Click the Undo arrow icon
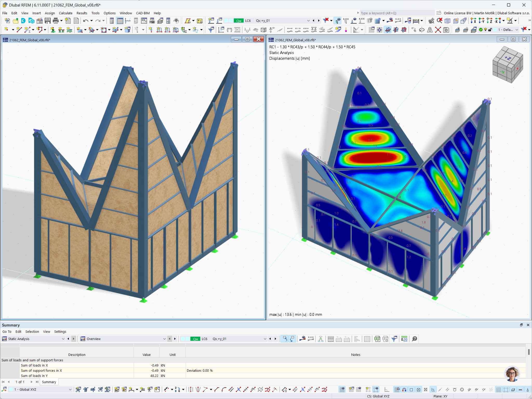Screen dimensions: 532x399 click(x=85, y=21)
